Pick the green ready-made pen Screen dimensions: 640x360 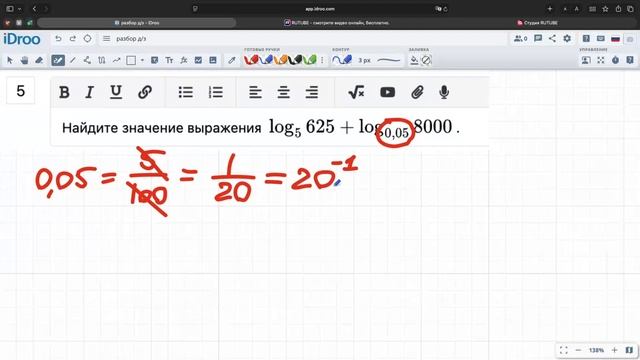[310, 60]
